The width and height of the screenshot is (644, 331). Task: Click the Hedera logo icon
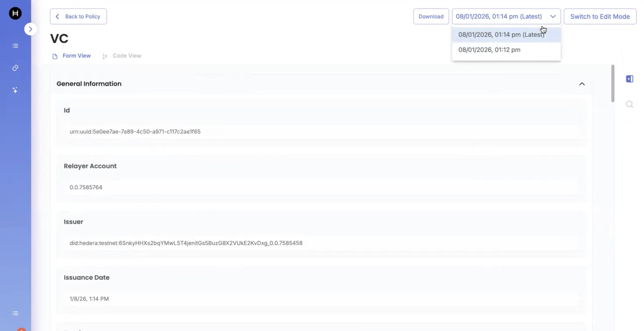[15, 13]
